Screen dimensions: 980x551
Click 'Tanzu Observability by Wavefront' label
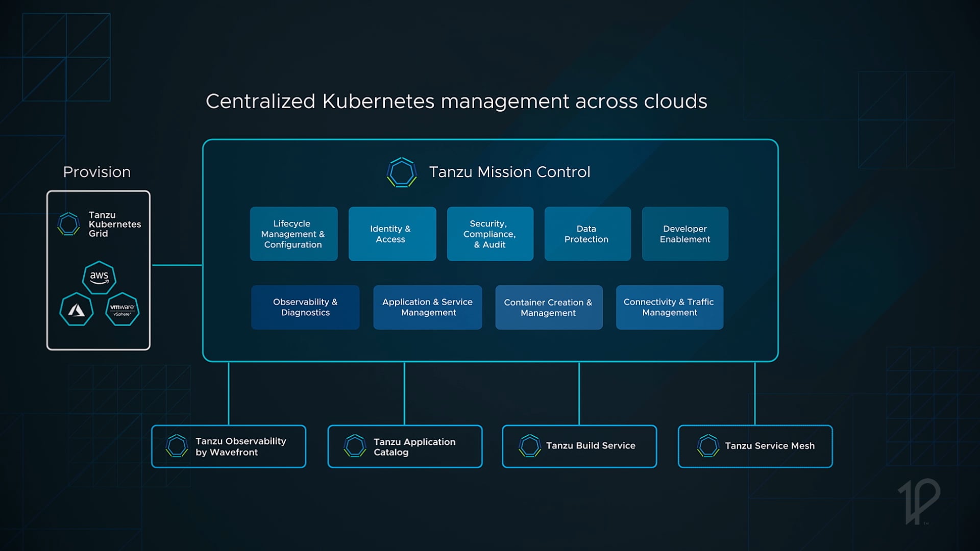pos(240,446)
